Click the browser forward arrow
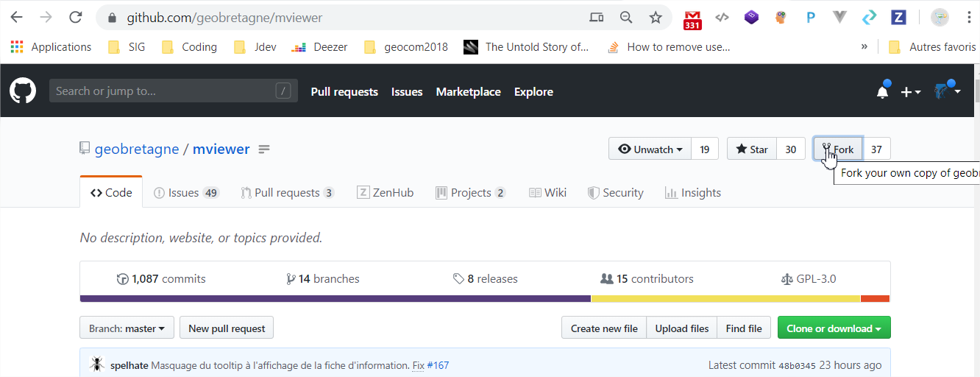The height and width of the screenshot is (377, 980). tap(46, 17)
